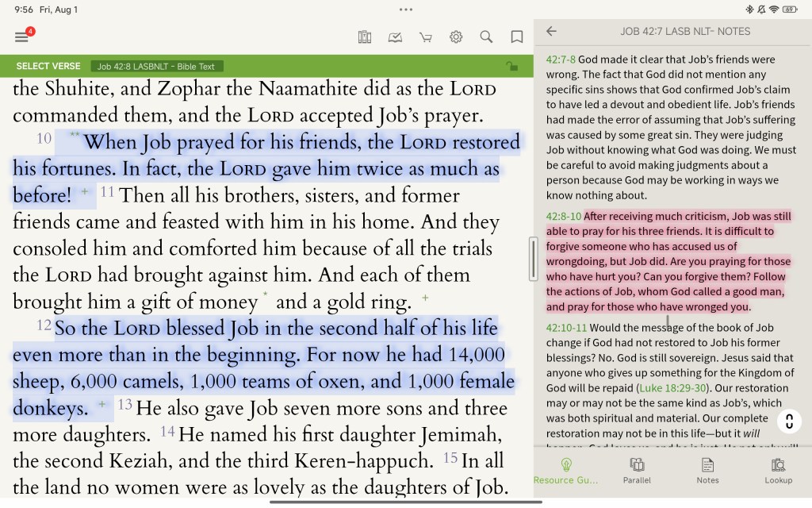Tap the footnote asterisk after 'gift of money'
Image resolution: width=812 pixels, height=508 pixels.
(265, 295)
